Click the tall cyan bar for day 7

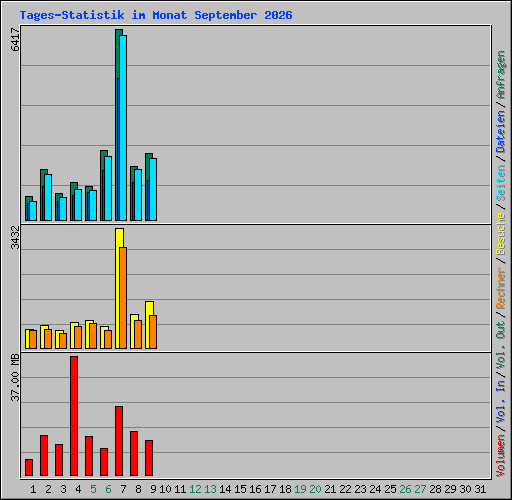click(x=123, y=128)
